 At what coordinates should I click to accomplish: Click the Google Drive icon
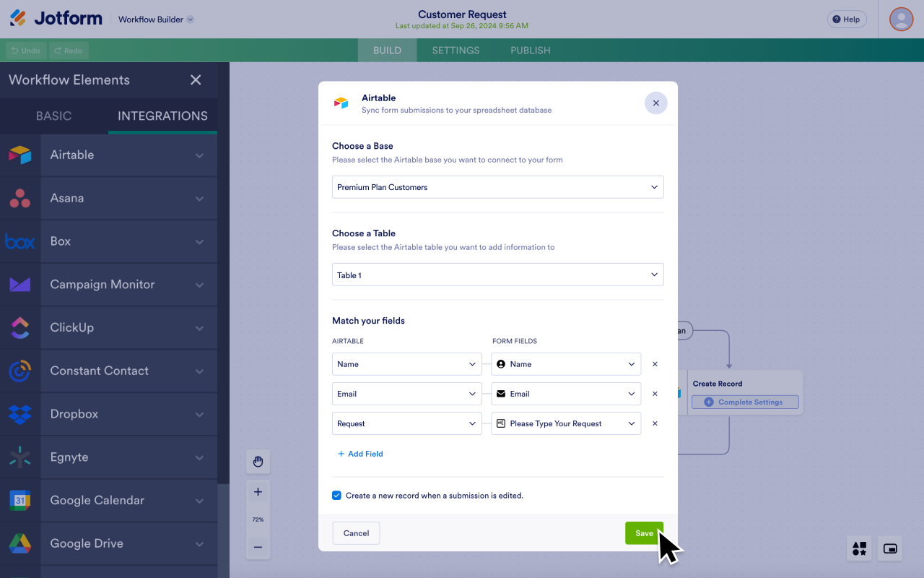pos(20,543)
